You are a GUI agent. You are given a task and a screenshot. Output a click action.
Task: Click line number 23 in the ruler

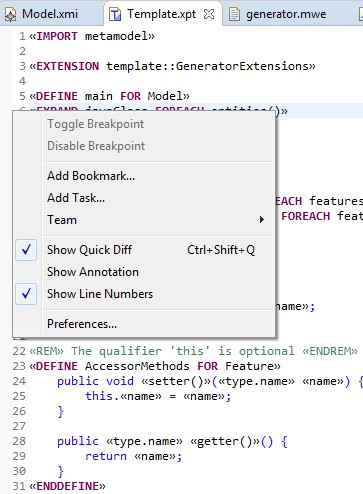[x=19, y=366]
